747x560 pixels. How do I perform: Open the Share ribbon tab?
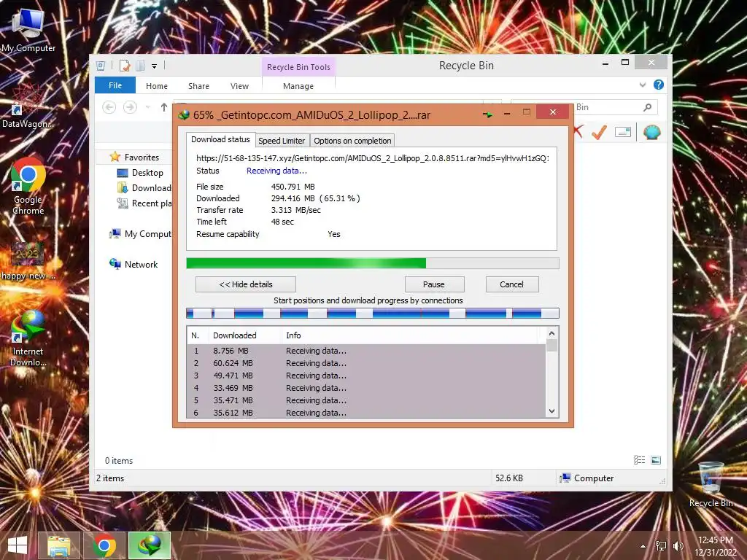198,86
